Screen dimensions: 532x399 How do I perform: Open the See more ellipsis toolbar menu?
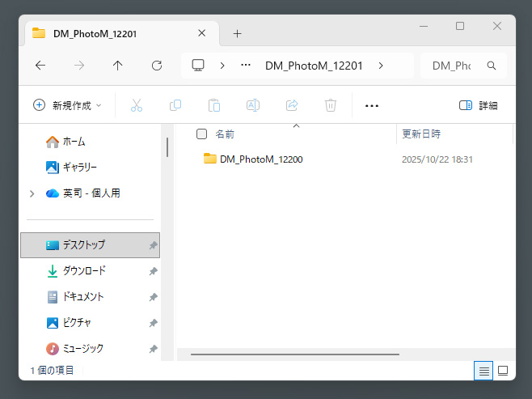point(372,105)
